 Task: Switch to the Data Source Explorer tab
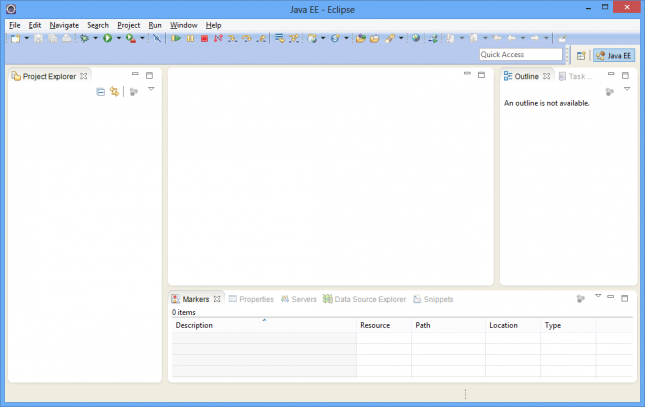point(364,299)
